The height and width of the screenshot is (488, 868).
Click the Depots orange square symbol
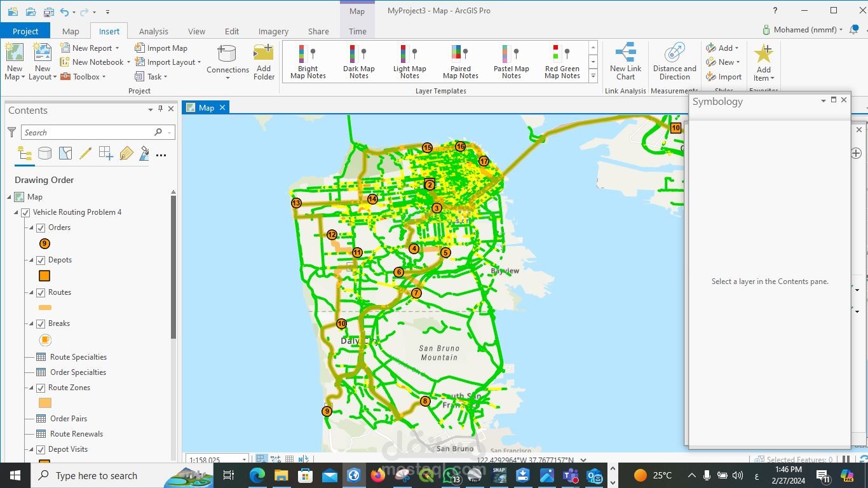click(44, 276)
